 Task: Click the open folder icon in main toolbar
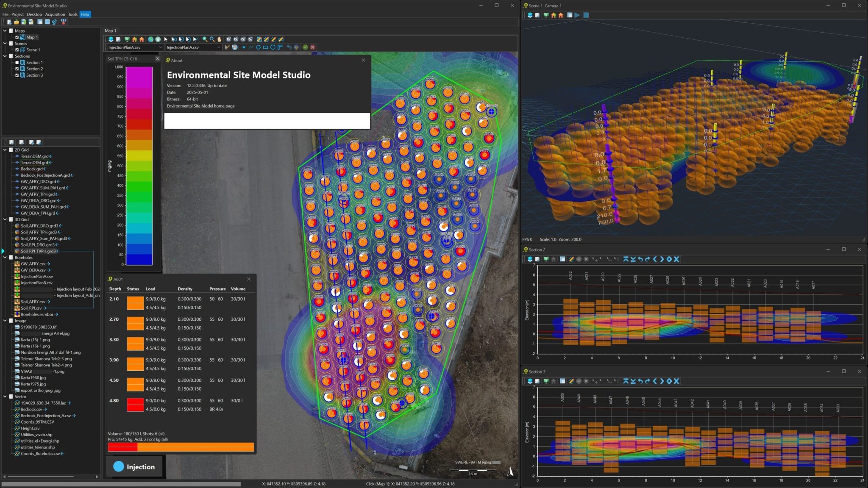pos(17,22)
